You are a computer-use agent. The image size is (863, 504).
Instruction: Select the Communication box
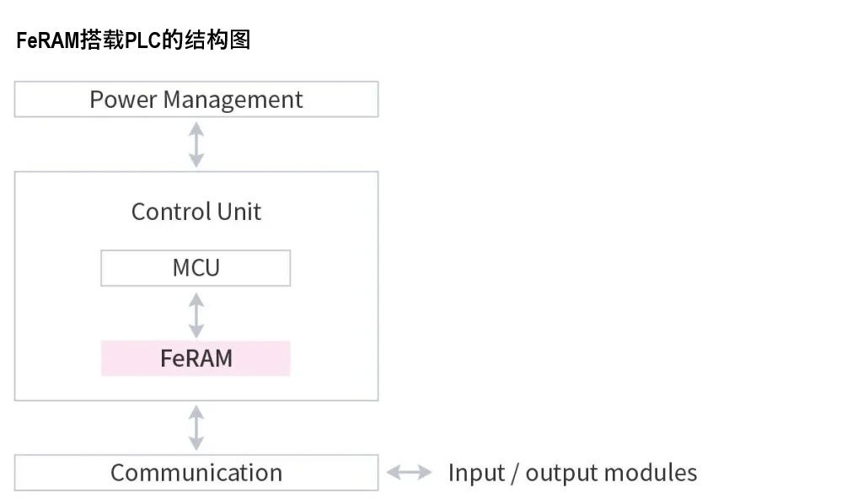pyautogui.click(x=196, y=473)
